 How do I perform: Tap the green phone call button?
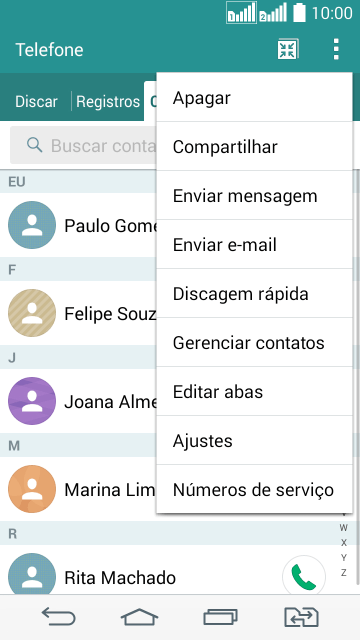[x=304, y=577]
